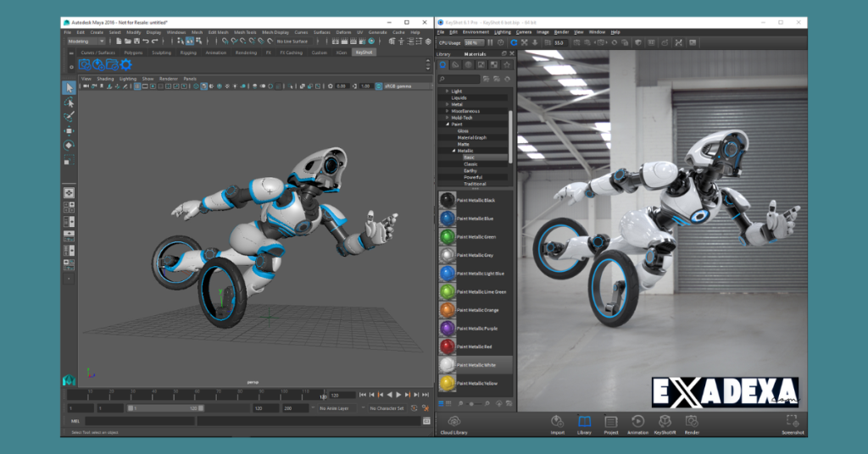Click Import icon in KeyShot bottom bar
This screenshot has height=454, width=868.
pos(557,425)
